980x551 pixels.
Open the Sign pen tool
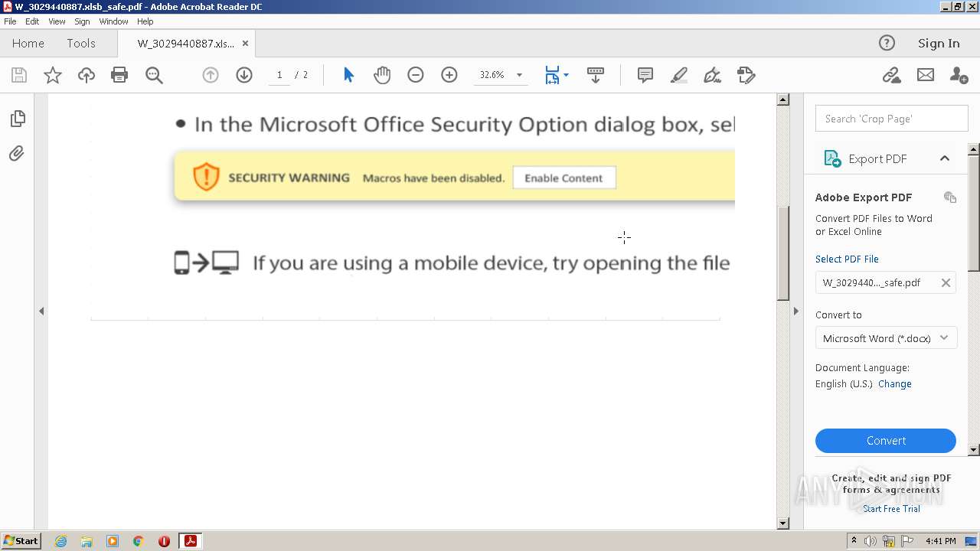[712, 75]
